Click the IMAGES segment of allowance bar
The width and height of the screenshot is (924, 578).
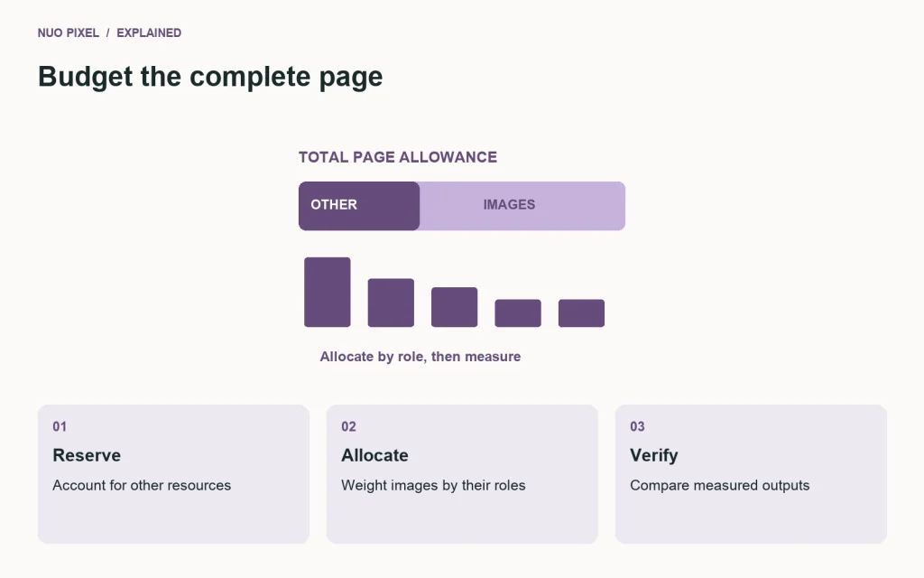coord(522,206)
